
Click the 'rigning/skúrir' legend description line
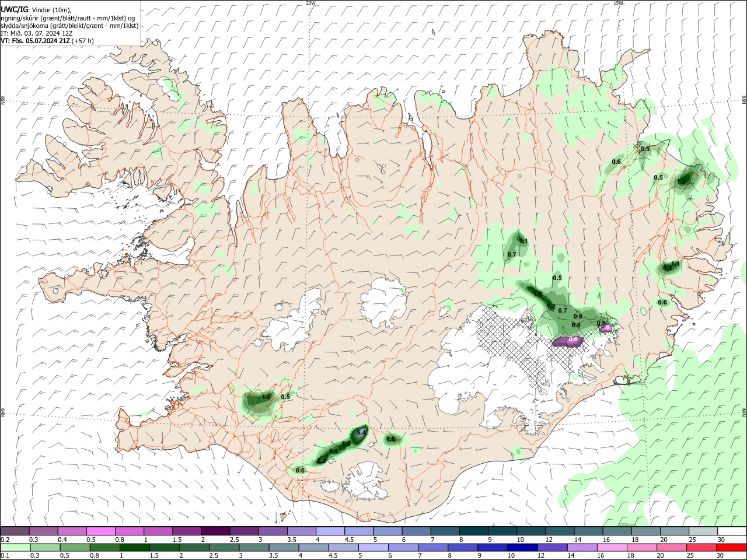tap(68, 18)
